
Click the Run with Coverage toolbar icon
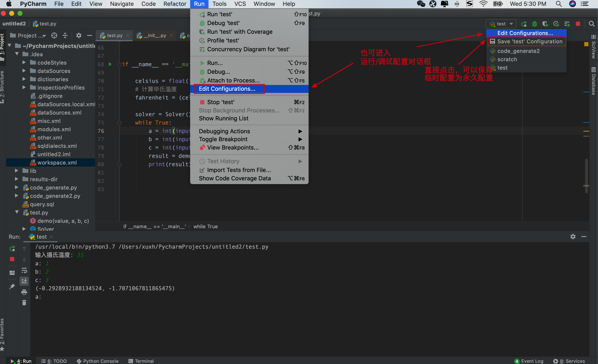(x=545, y=24)
